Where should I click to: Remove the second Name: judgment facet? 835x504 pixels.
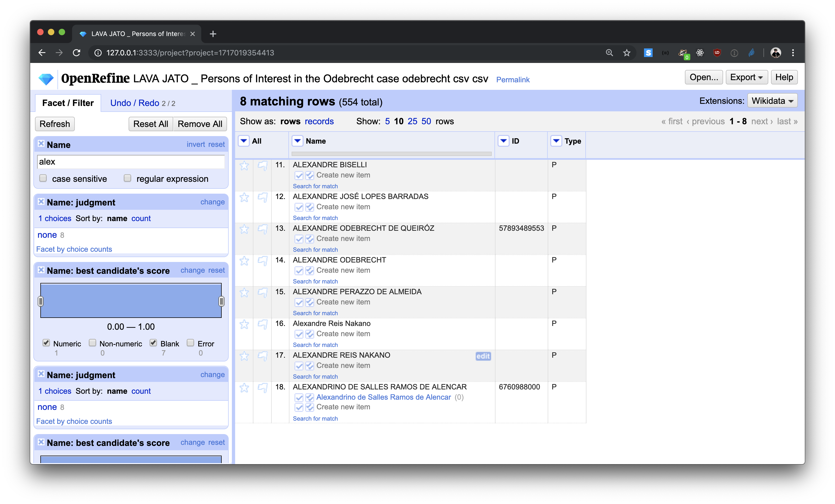click(41, 374)
